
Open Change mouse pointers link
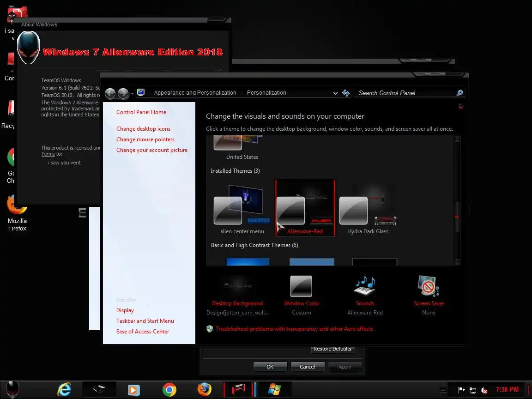[x=145, y=139]
